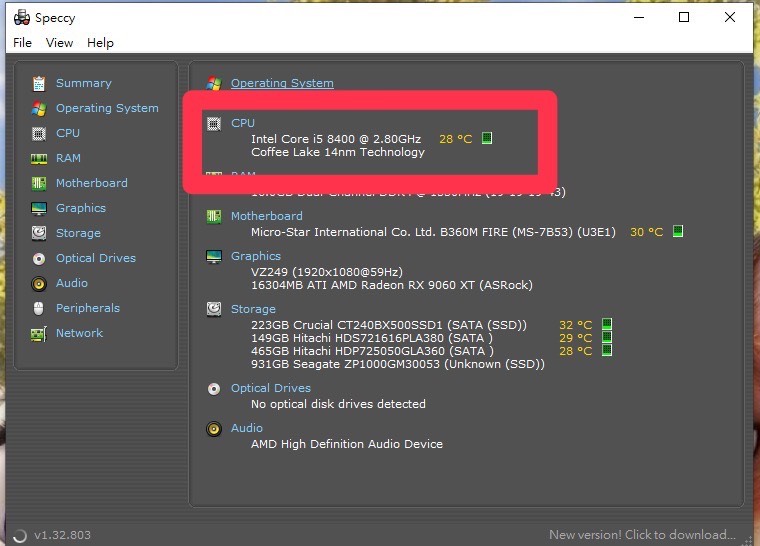760x546 pixels.
Task: Open the Storage section heading link
Action: pyautogui.click(x=253, y=309)
